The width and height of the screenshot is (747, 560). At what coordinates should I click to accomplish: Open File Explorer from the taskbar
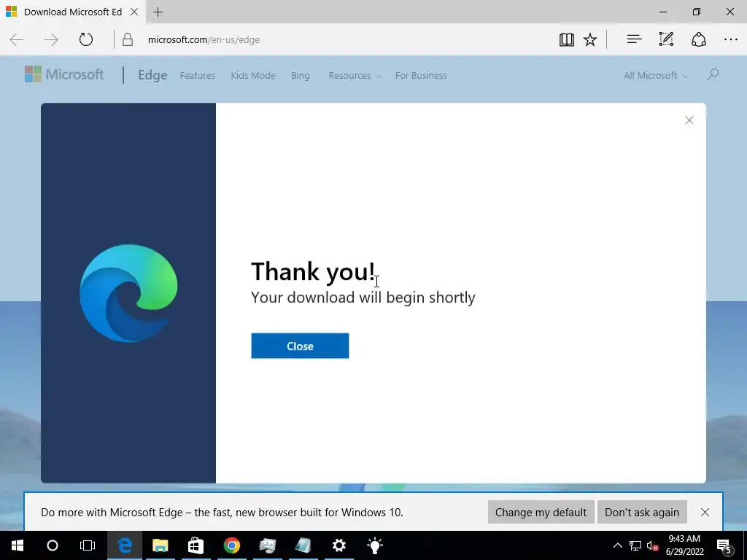(x=160, y=545)
